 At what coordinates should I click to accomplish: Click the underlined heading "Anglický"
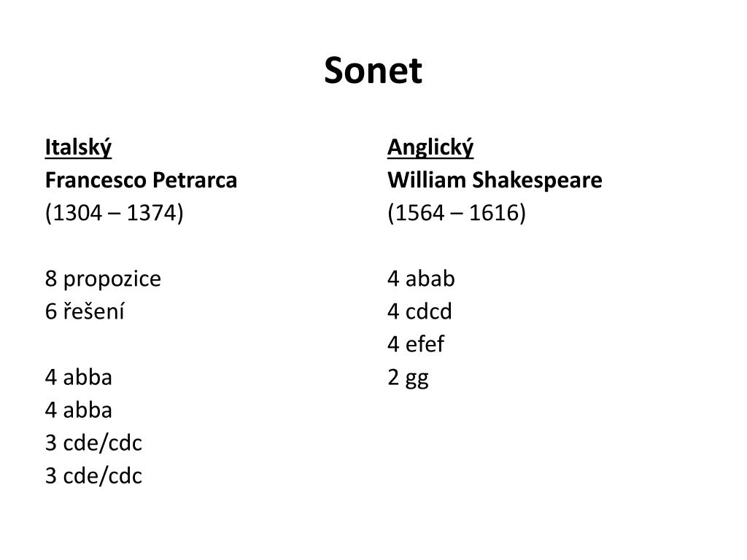430,147
